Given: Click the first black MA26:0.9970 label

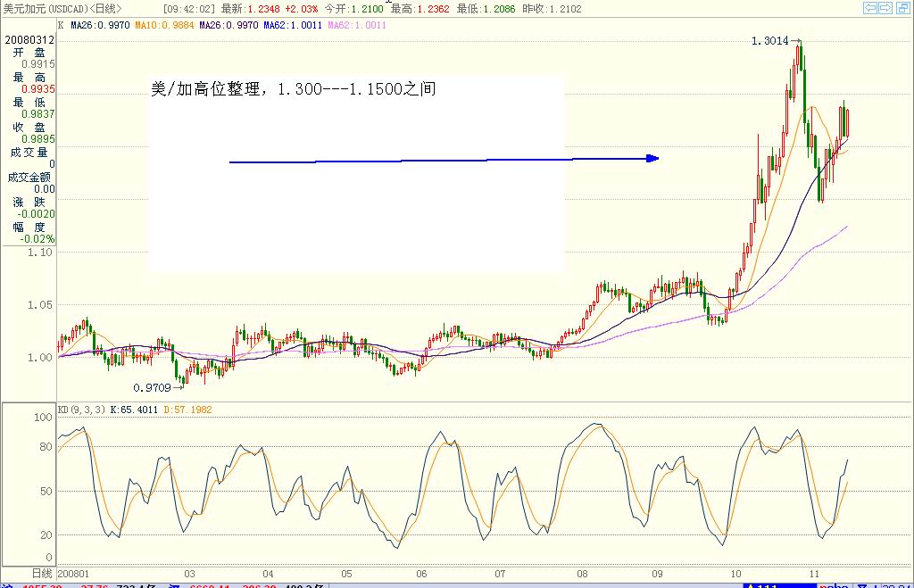Looking at the screenshot, I should 100,25.
